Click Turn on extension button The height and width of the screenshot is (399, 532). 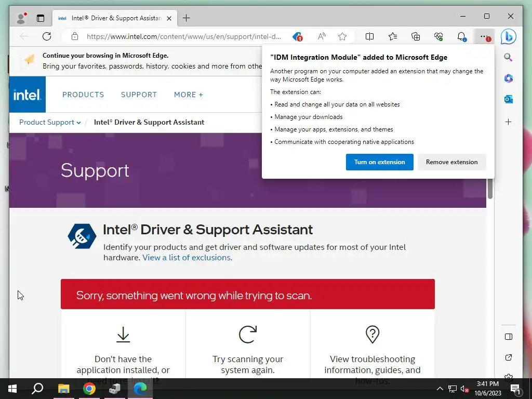coord(380,162)
